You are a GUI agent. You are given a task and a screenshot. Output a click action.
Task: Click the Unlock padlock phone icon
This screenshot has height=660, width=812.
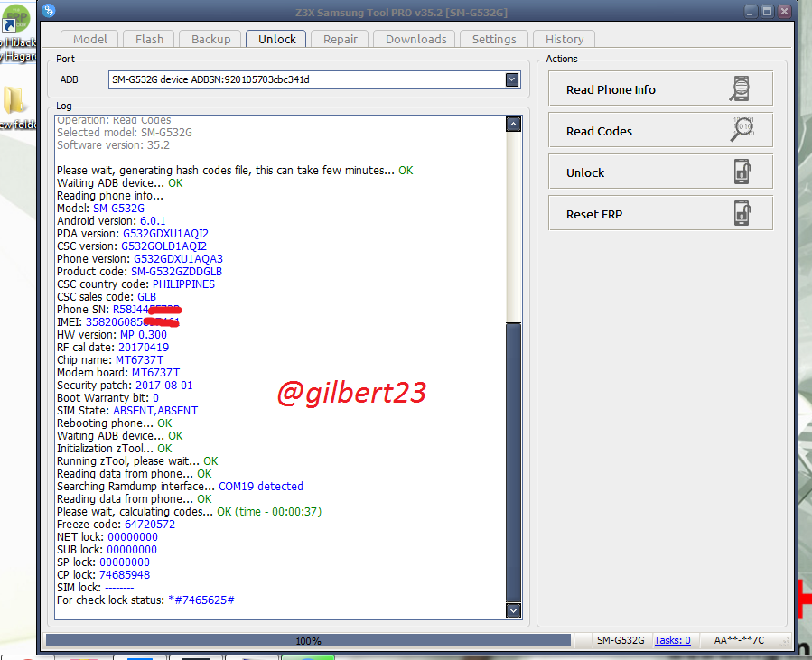(x=742, y=172)
